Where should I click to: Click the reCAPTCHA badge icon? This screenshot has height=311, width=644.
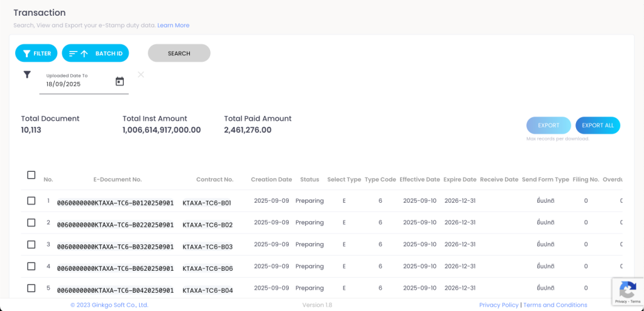click(x=627, y=290)
